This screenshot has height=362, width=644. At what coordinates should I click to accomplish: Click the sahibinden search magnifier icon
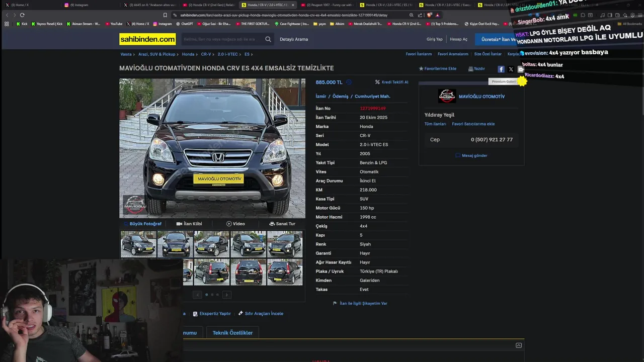point(268,39)
